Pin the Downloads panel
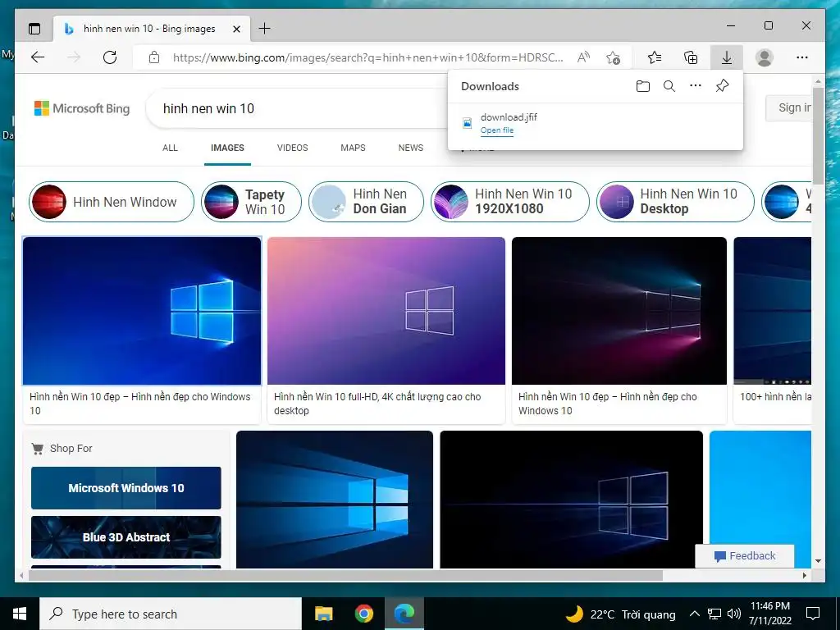The image size is (840, 630). pos(722,85)
